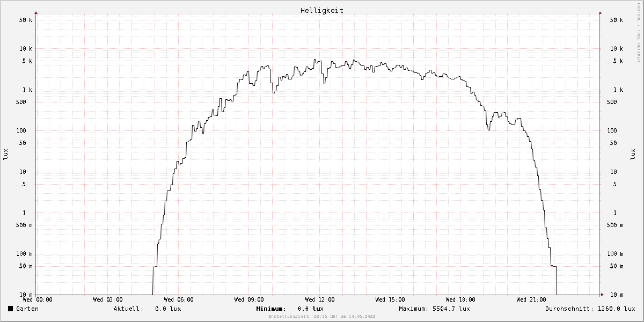Select the Aktuell 0.0 lux value
Viewport: 644px width, 322px height.
[168, 309]
